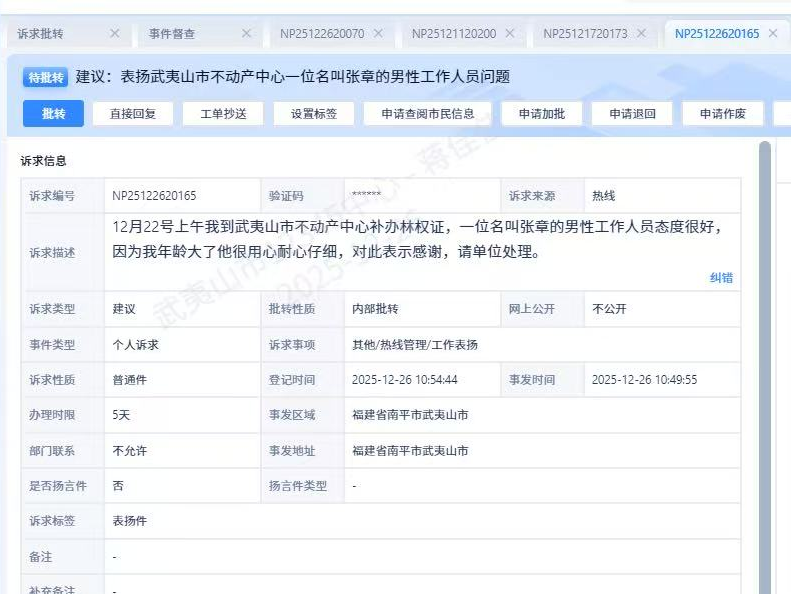Close the 事件督查 tab
The width and height of the screenshot is (791, 594).
(246, 33)
